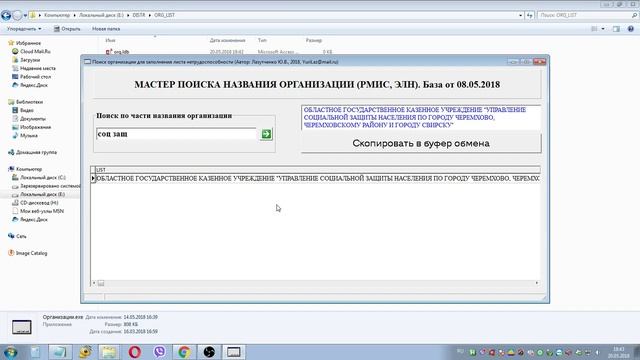
Task: Select "Домашняя группа" in the sidebar
Action: 36,152
